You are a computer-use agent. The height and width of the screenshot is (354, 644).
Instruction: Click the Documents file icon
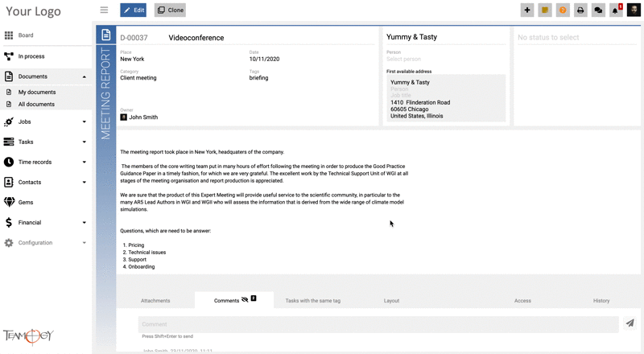click(9, 76)
